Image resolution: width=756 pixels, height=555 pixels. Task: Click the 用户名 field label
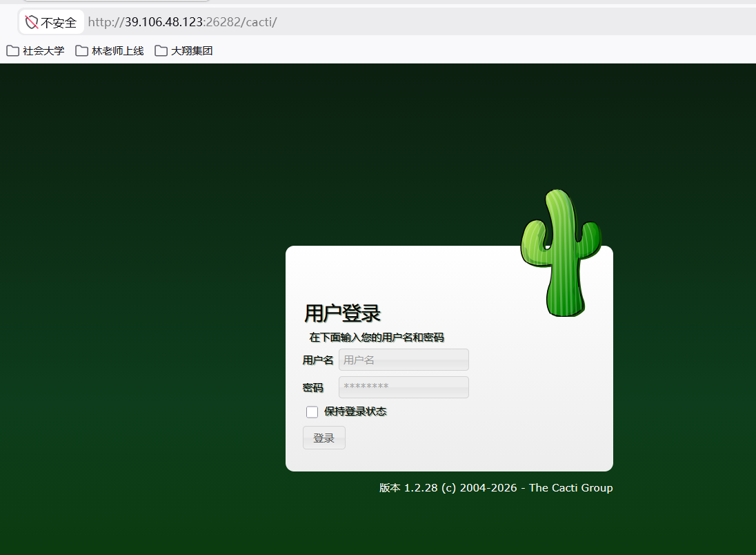318,360
